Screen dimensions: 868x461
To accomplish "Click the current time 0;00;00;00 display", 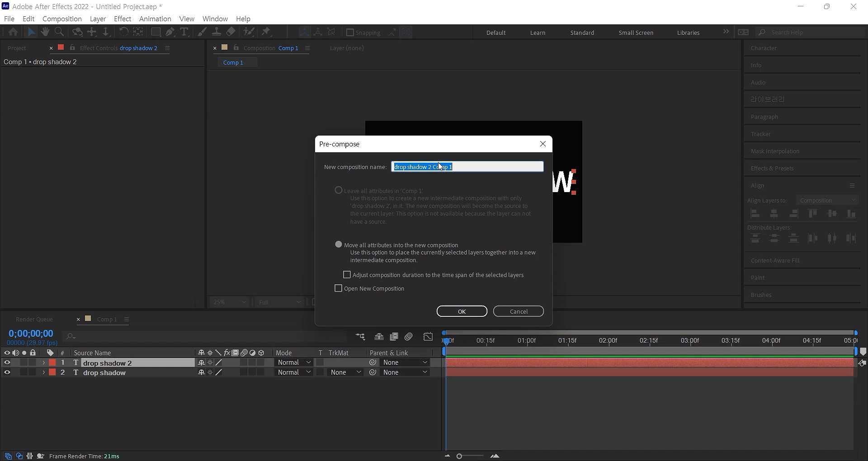I will pos(31,334).
